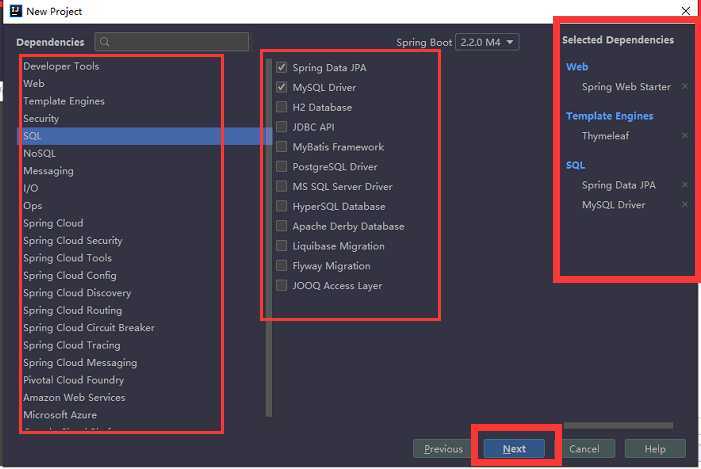Remove Spring Web Starter from selected dependencies
Viewport: 701px width, 469px height.
(x=684, y=86)
